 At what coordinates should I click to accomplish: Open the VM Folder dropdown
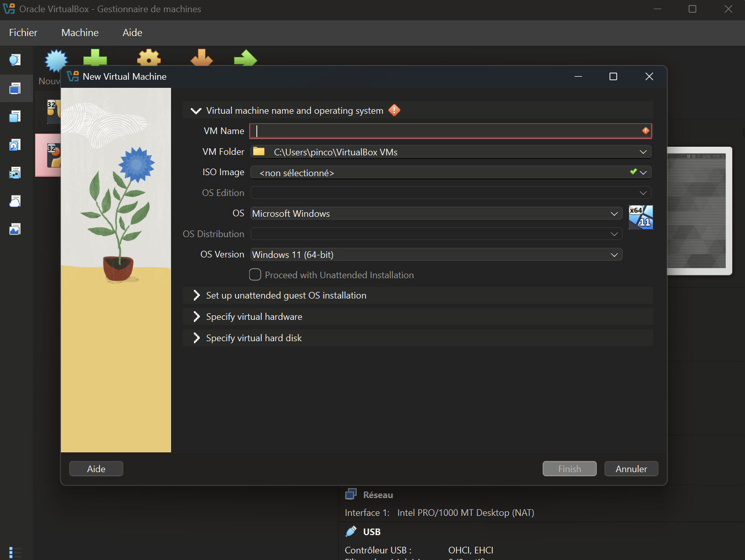click(451, 152)
